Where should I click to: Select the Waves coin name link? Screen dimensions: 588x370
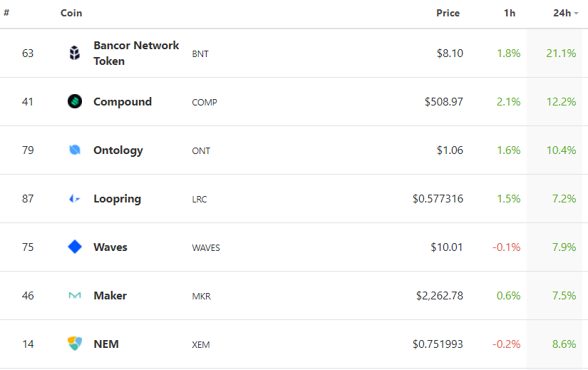pos(110,247)
